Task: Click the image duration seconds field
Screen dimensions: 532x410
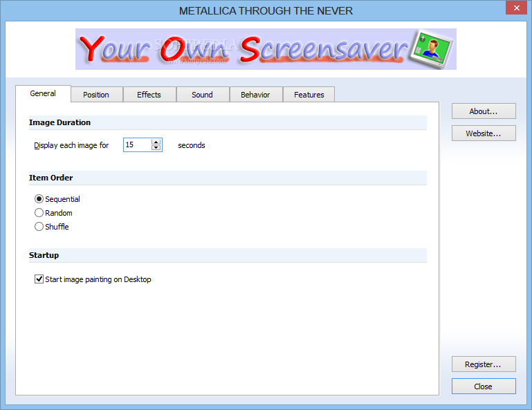Action: pos(138,145)
